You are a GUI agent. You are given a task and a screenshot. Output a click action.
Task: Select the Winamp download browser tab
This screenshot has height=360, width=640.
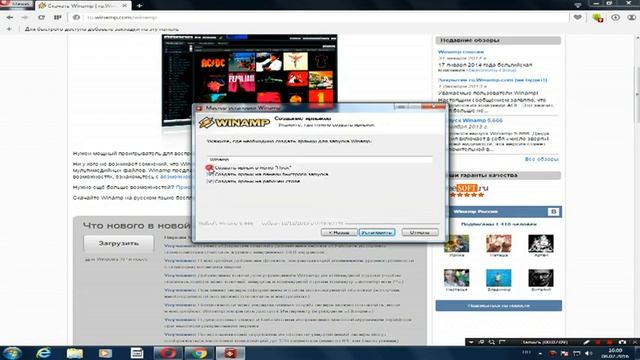pos(83,6)
